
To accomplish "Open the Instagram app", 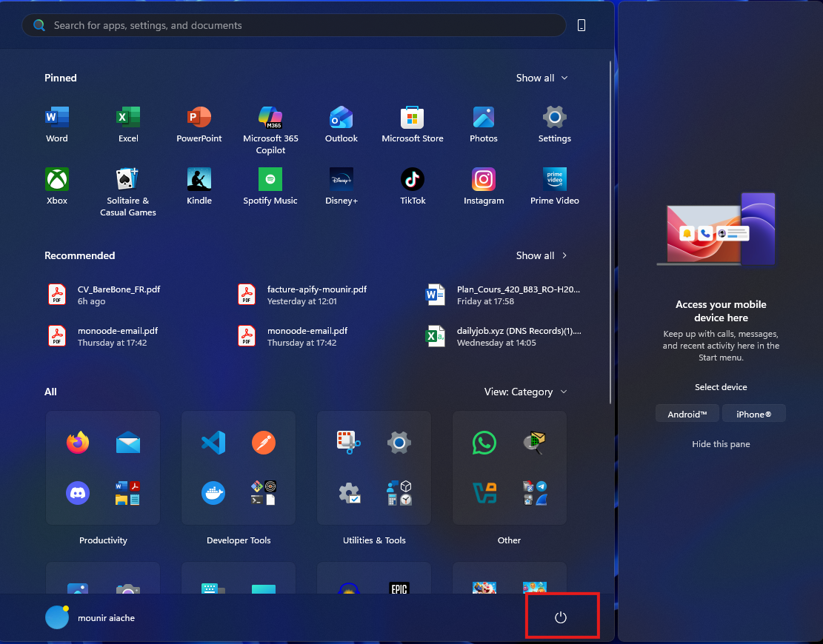I will pyautogui.click(x=484, y=187).
